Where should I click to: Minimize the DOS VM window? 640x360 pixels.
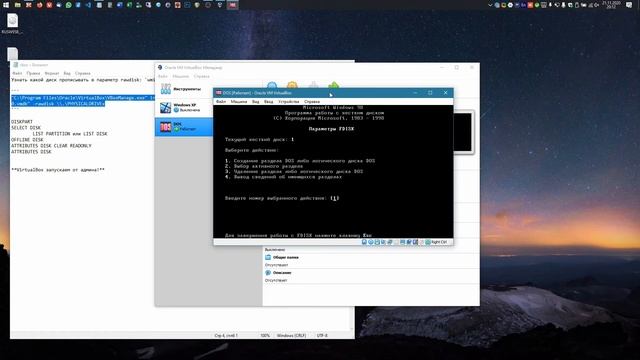415,93
